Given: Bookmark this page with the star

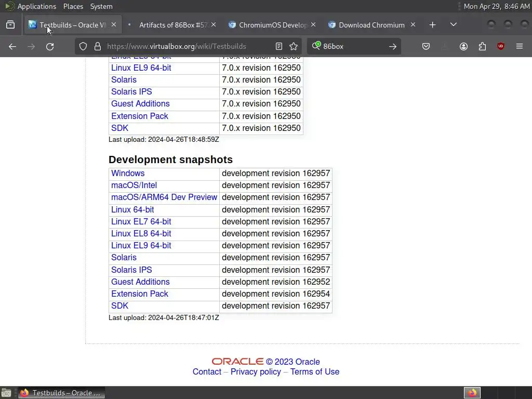Looking at the screenshot, I should tap(294, 46).
